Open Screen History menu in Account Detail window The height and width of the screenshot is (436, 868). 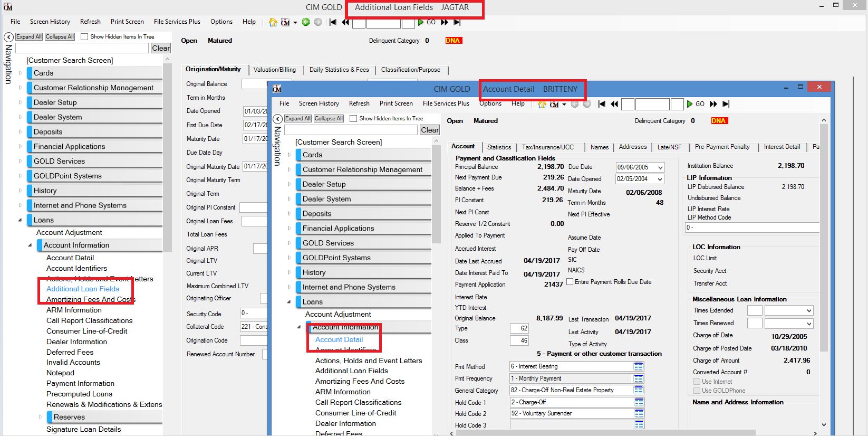coord(319,103)
